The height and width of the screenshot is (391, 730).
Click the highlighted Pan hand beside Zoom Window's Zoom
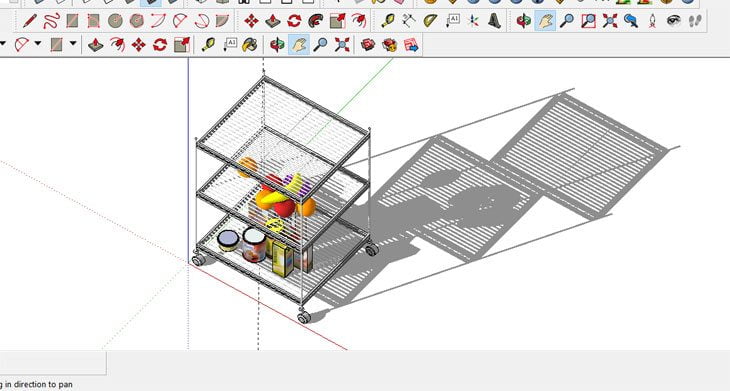545,21
